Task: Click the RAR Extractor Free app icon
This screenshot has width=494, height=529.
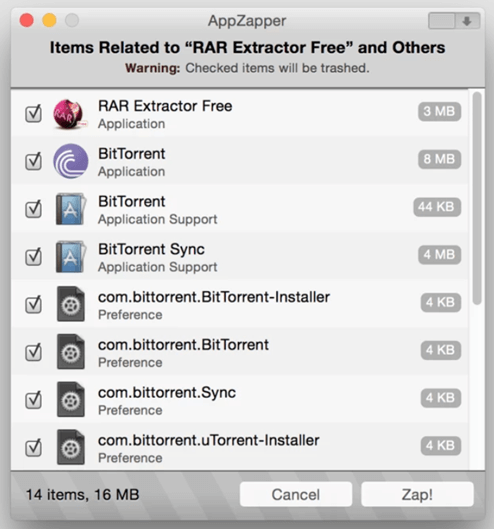Action: click(x=70, y=114)
